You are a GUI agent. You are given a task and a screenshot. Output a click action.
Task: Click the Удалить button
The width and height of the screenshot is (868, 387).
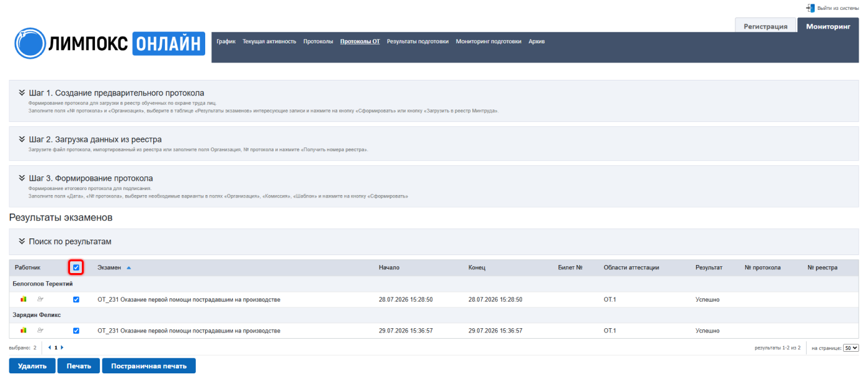point(32,366)
